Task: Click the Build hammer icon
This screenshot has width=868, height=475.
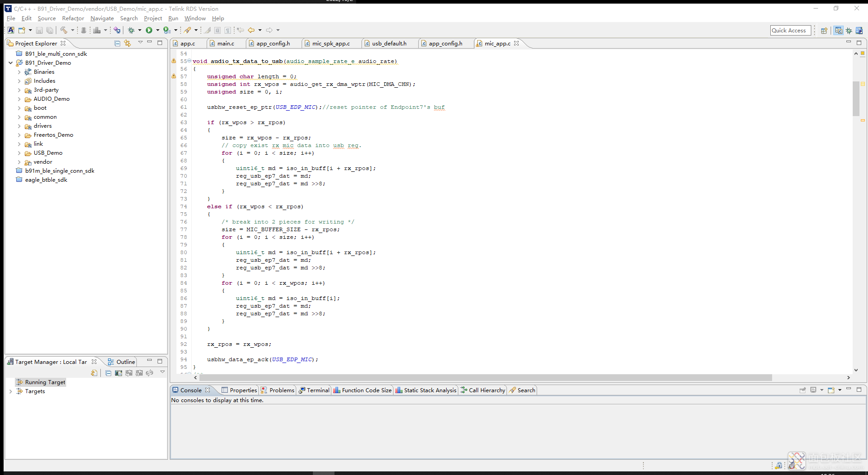Action: [x=64, y=30]
